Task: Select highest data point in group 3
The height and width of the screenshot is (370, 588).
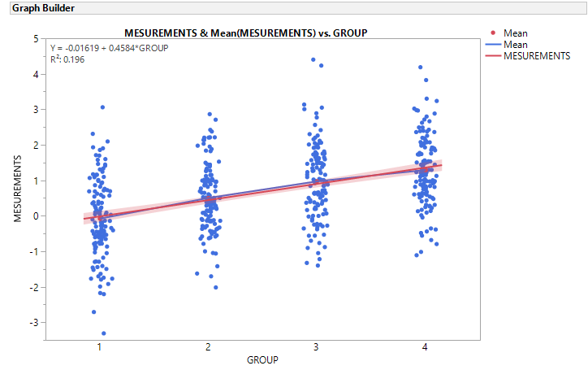Action: (313, 59)
